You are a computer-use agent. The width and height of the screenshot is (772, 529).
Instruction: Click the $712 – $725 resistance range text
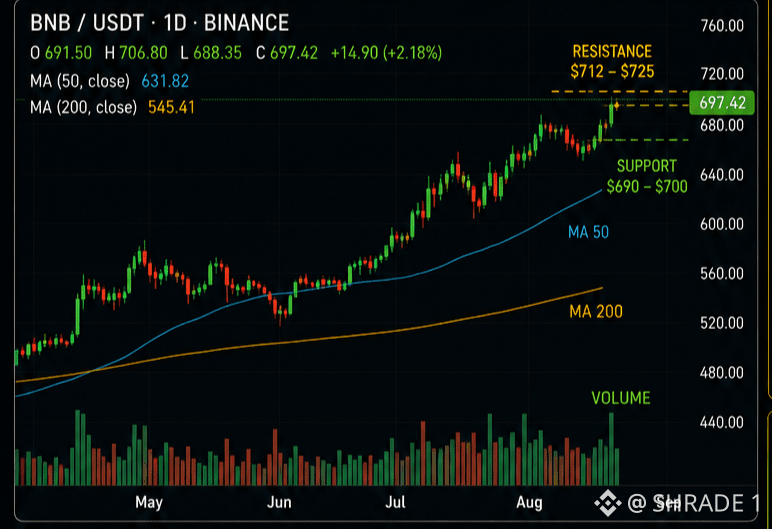(612, 71)
